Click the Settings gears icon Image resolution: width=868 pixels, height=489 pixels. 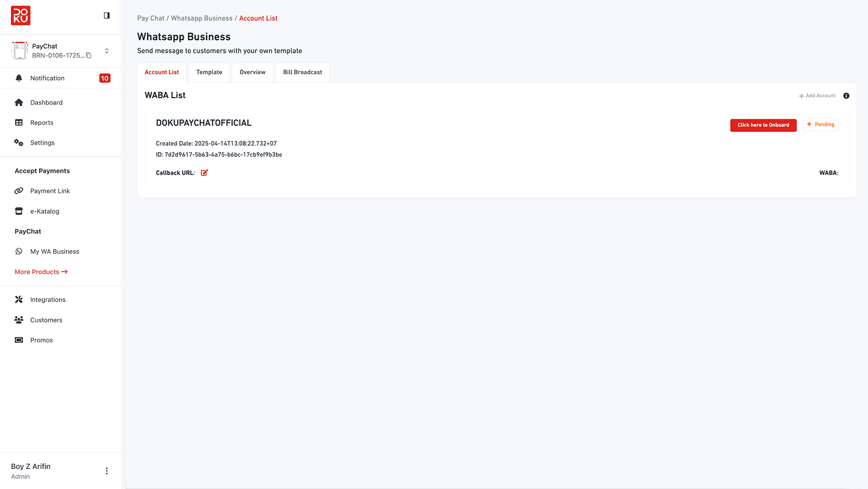coord(19,143)
